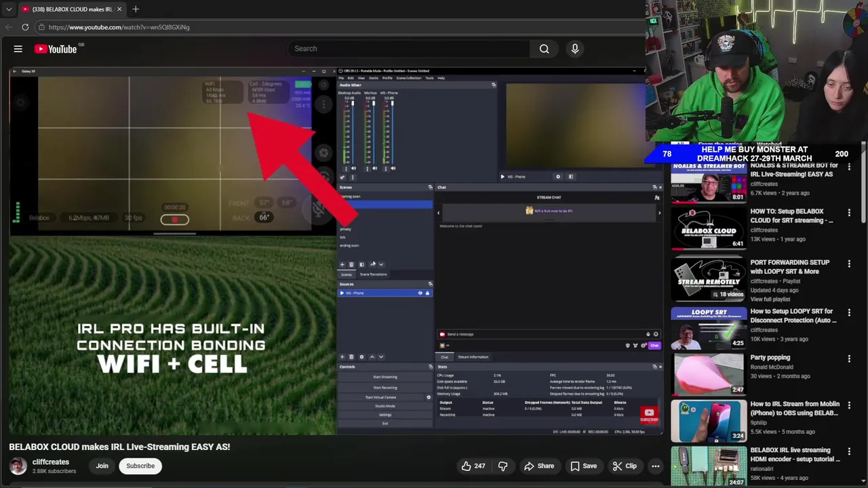Screen dimensions: 868x488
Task: Close the BELABOX CLOUD browser tab
Action: [x=119, y=9]
